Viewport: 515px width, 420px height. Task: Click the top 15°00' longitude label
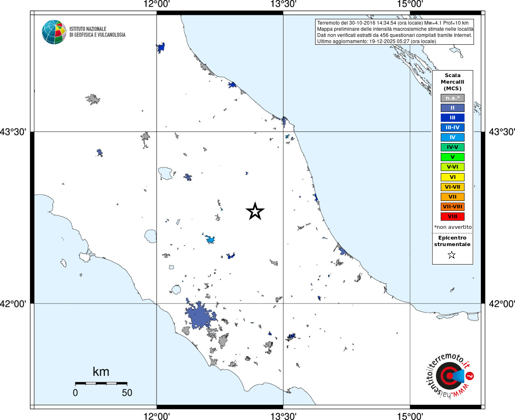point(410,4)
